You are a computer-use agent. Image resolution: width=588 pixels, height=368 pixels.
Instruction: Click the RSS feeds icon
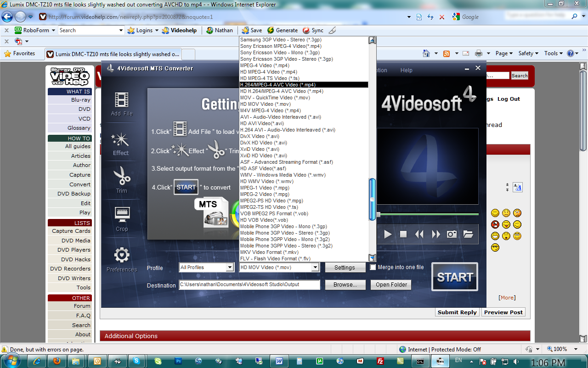[x=447, y=53]
